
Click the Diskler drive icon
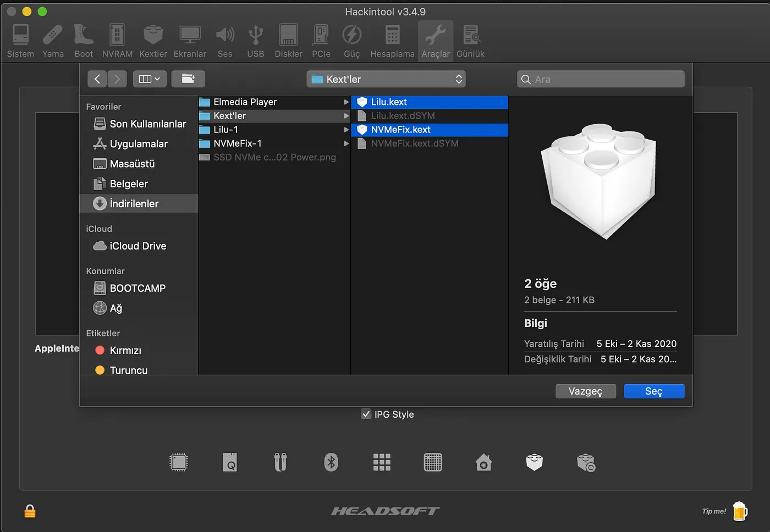point(288,35)
